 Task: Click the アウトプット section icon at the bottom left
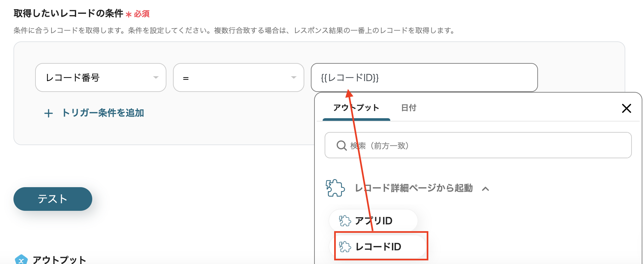click(x=21, y=259)
